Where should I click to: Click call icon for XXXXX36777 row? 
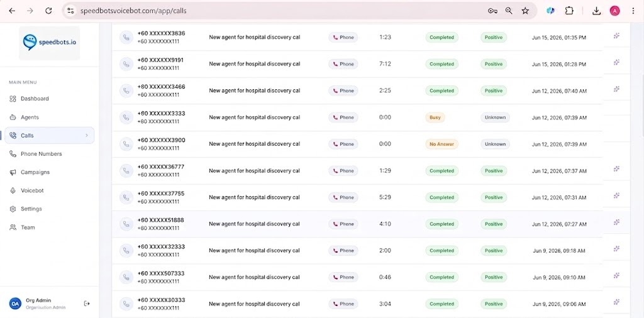tap(126, 171)
